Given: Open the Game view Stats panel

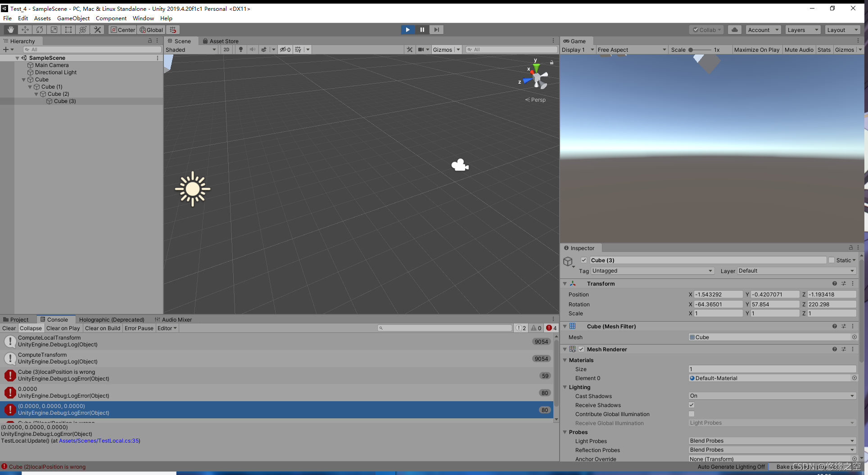Looking at the screenshot, I should (x=824, y=49).
